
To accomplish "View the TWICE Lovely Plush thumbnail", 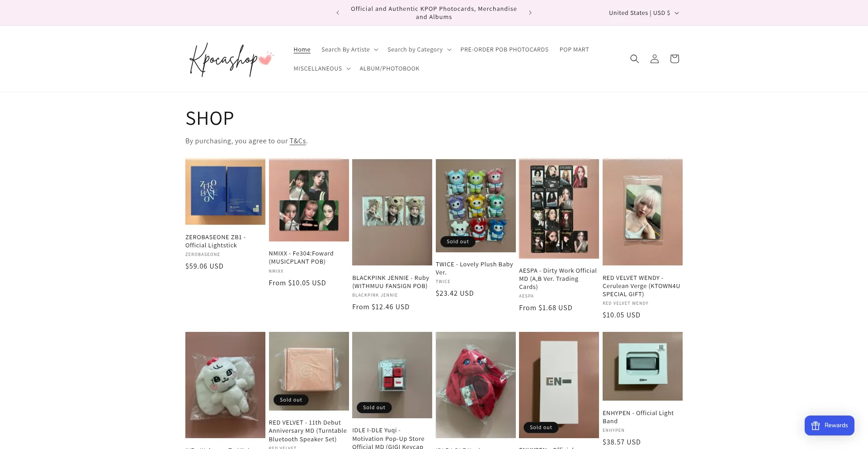I will pos(476,205).
